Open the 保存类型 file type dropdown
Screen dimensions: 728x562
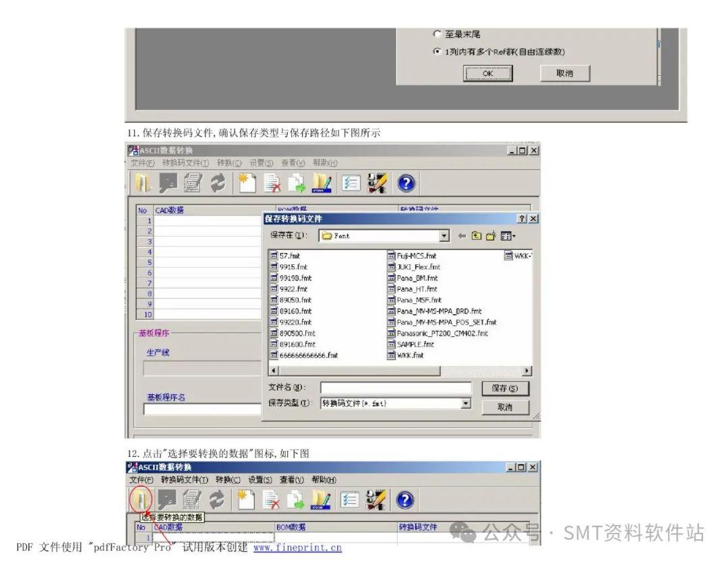(466, 403)
